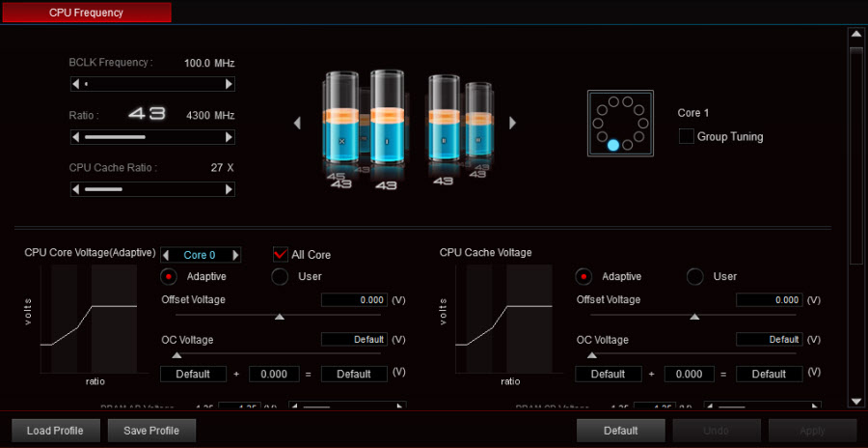Click CPU Cache base voltage Default field
868x448 pixels.
(x=609, y=375)
